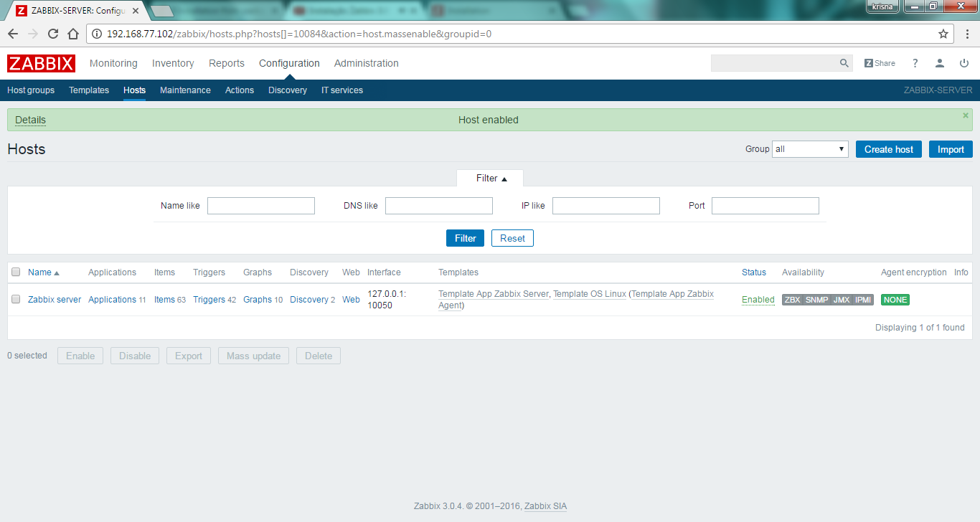Sort hosts by Status column
980x522 pixels.
tap(754, 272)
